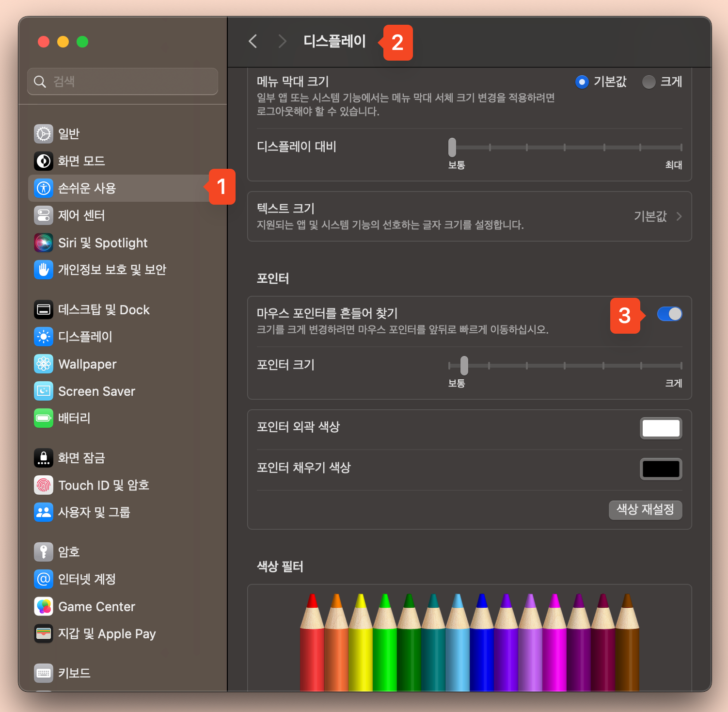Click 화면 잠금 lock icon
The image size is (728, 712).
coord(44,458)
